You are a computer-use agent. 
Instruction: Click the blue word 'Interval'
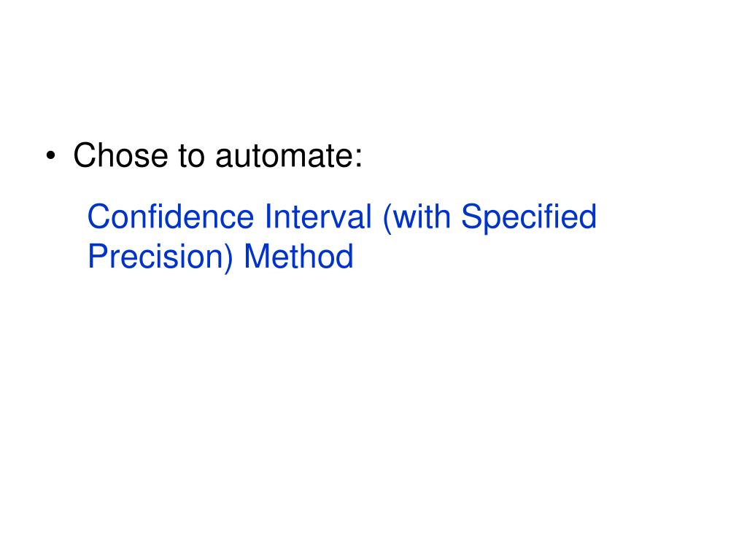click(318, 216)
